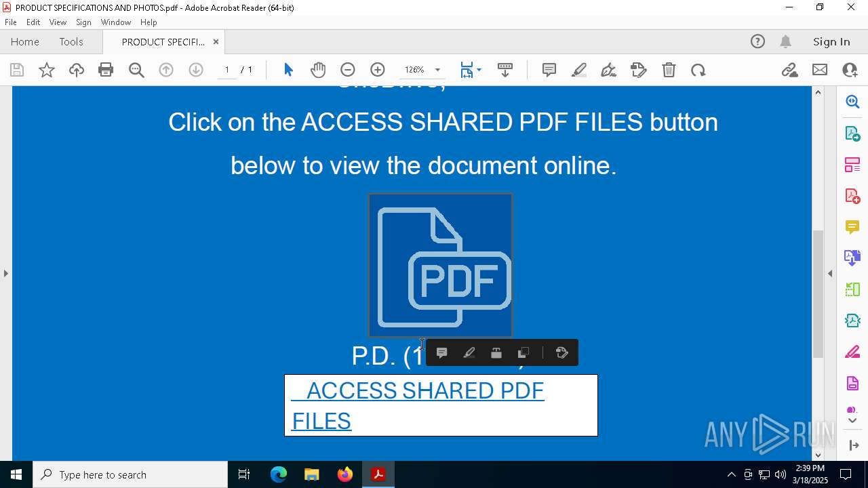
Task: Delete with the trash can icon
Action: 669,70
